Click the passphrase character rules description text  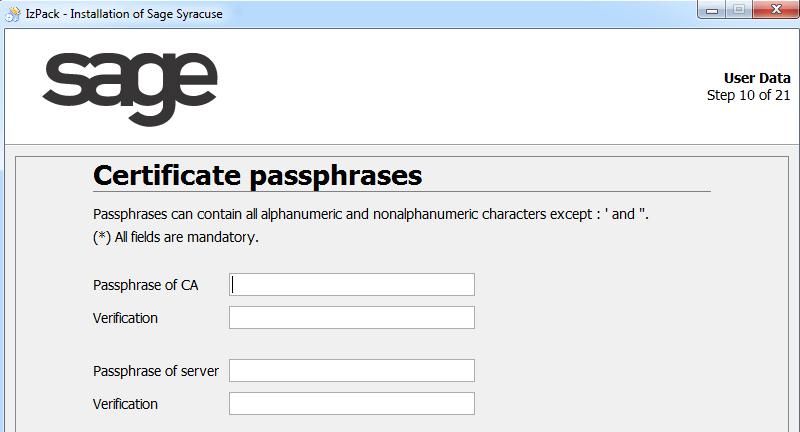(370, 214)
